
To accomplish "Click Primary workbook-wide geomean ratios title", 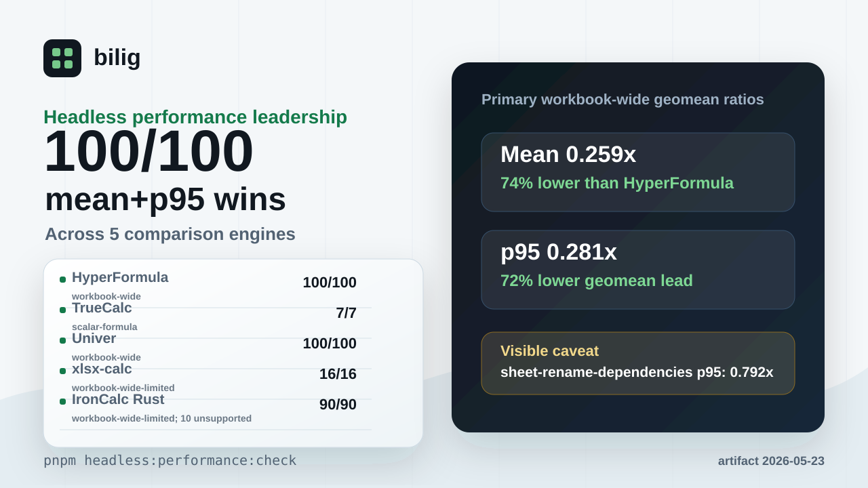I will [623, 100].
